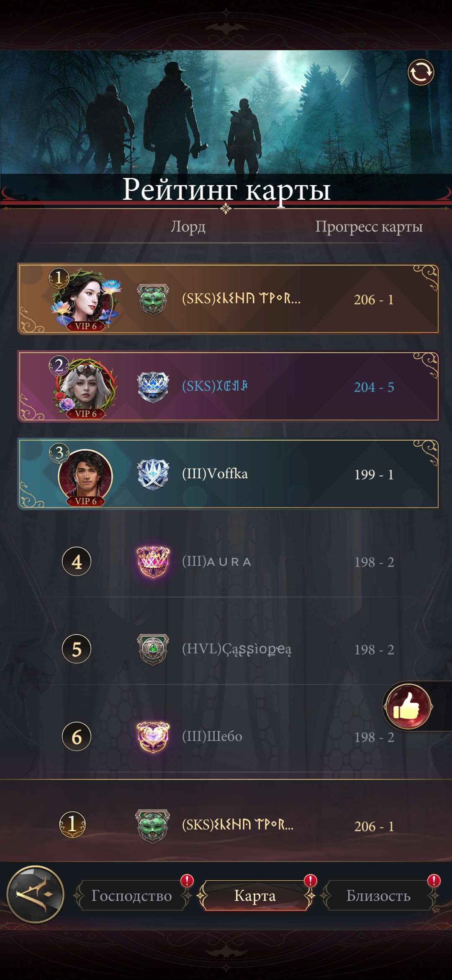The image size is (452, 980).
Task: Select the Карта tab
Action: point(255,895)
